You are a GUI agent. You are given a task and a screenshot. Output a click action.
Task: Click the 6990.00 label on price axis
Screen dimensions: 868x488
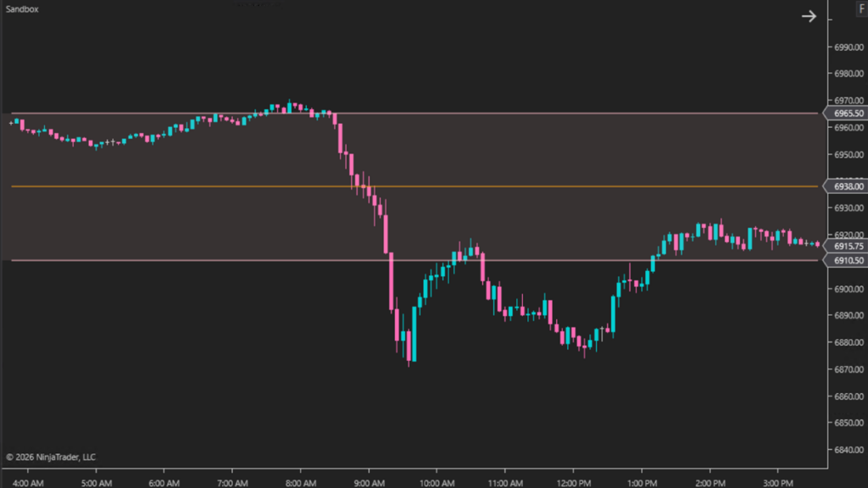(848, 47)
